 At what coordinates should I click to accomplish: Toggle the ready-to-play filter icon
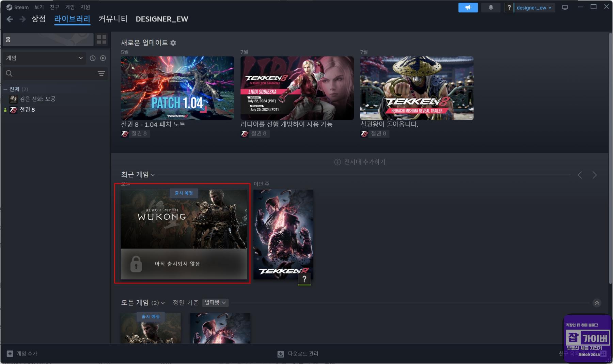(103, 58)
